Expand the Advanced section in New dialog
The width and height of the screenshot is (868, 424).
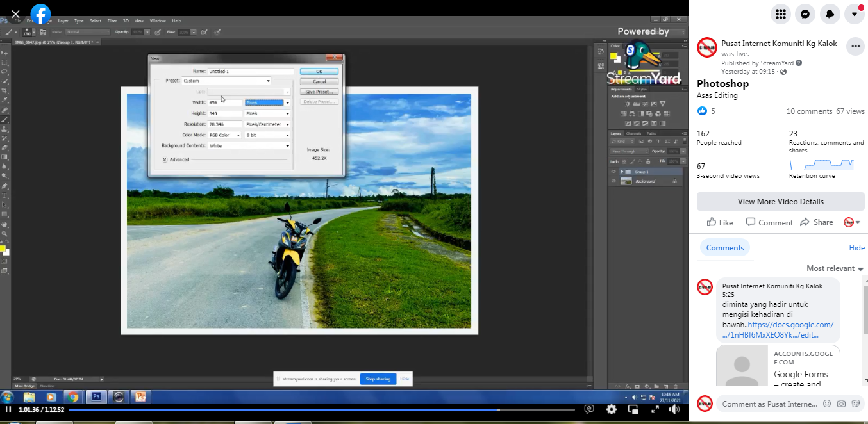165,159
